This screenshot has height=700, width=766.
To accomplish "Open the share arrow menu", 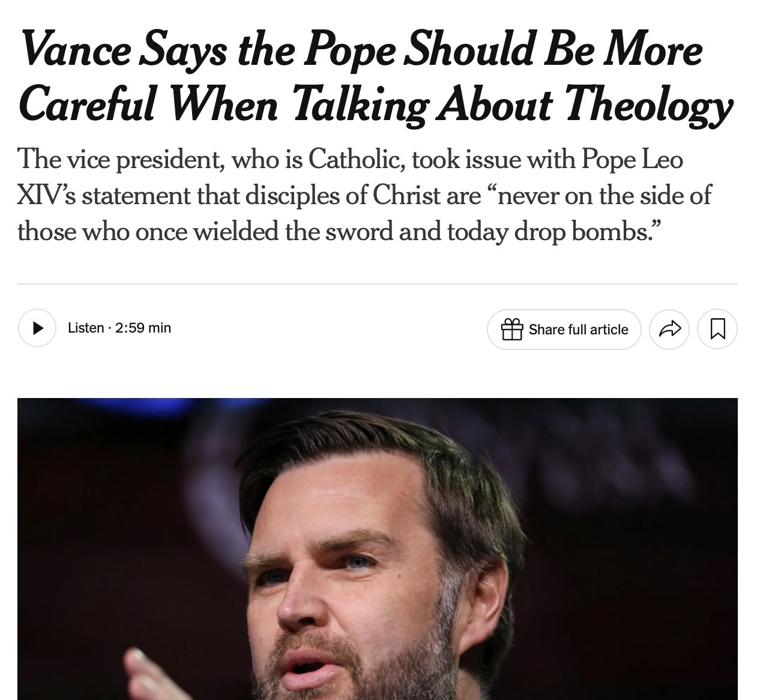I will pos(670,329).
